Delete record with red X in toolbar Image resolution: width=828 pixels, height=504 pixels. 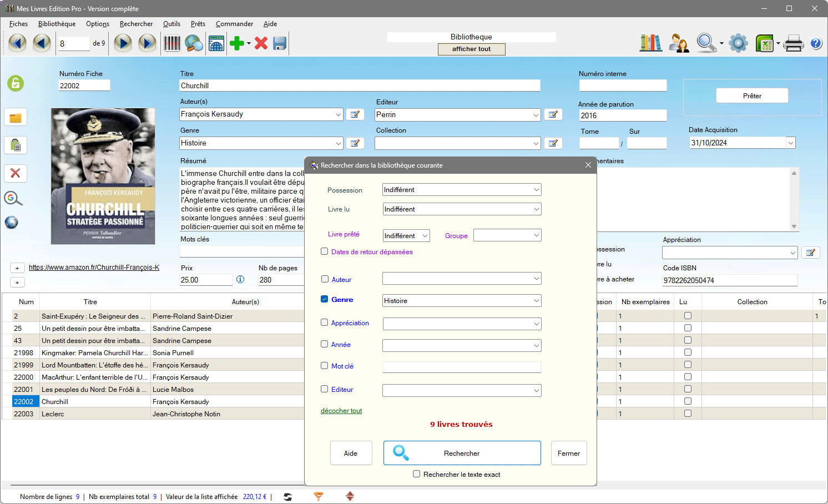(x=261, y=43)
